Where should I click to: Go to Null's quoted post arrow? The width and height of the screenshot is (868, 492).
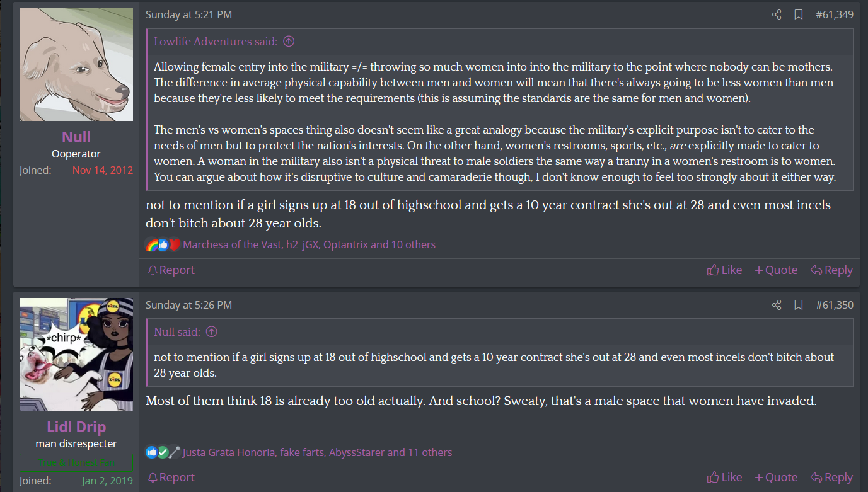tap(212, 332)
